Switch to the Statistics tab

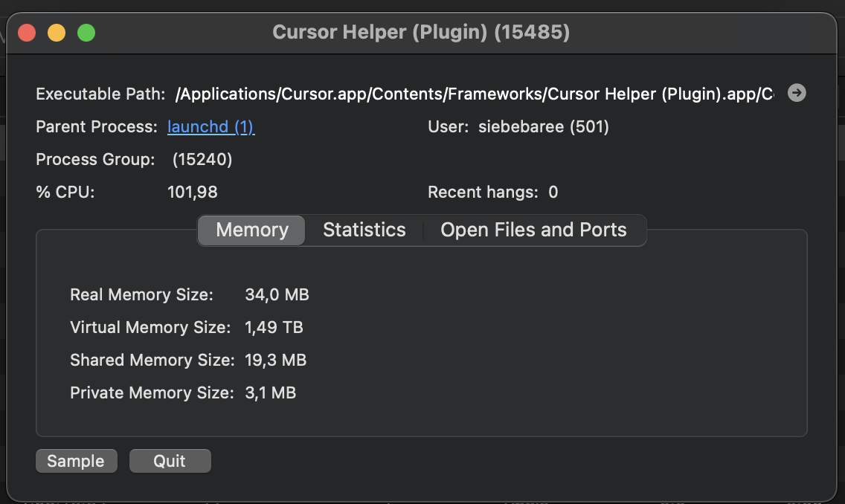pyautogui.click(x=364, y=230)
